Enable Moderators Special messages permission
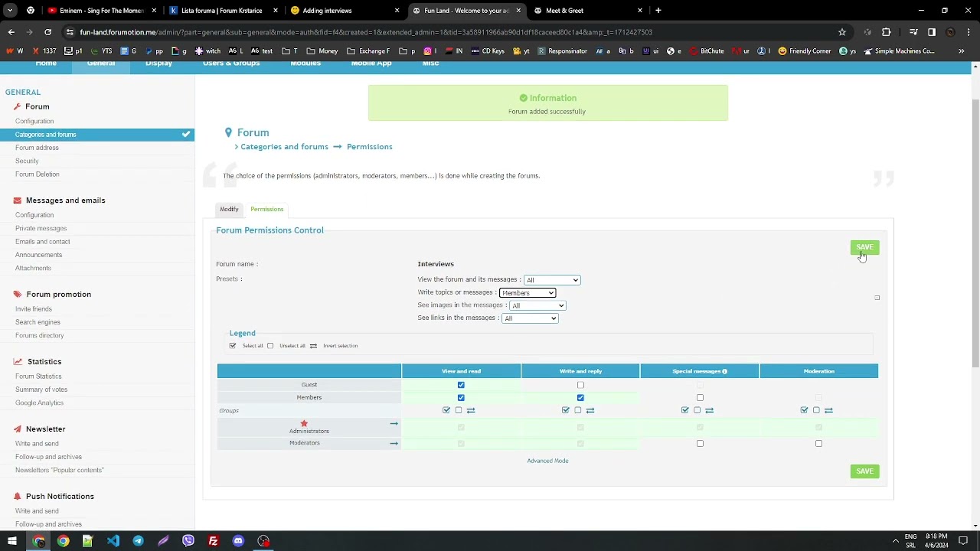980x551 pixels. pos(700,444)
